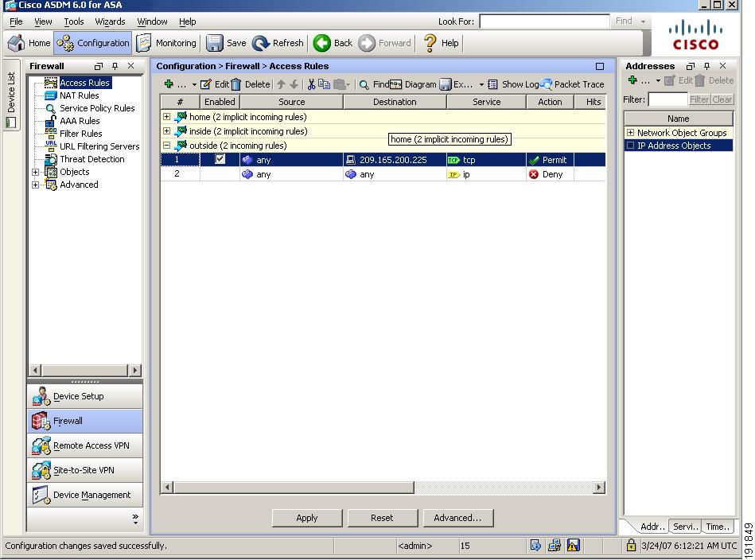Open Show Log for the rule
The height and width of the screenshot is (560, 755).
(513, 84)
